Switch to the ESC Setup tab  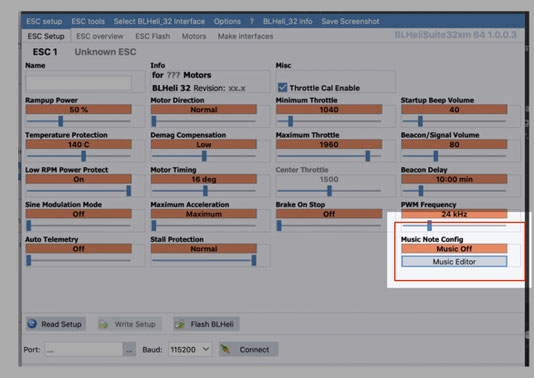coord(46,36)
